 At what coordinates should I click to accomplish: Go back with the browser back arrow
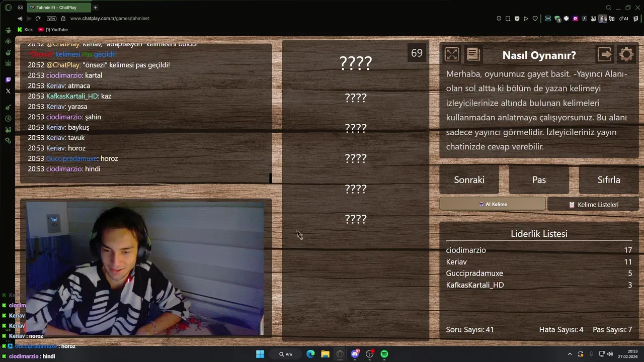[x=20, y=19]
